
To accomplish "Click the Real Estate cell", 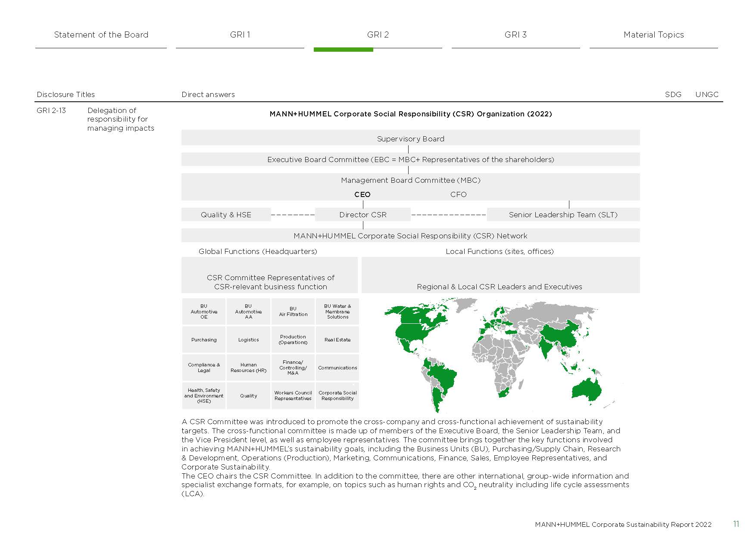I will (337, 340).
